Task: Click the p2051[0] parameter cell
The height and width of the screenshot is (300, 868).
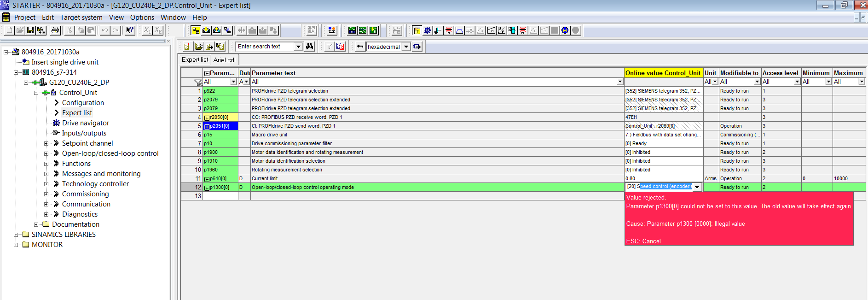Action: tap(220, 126)
